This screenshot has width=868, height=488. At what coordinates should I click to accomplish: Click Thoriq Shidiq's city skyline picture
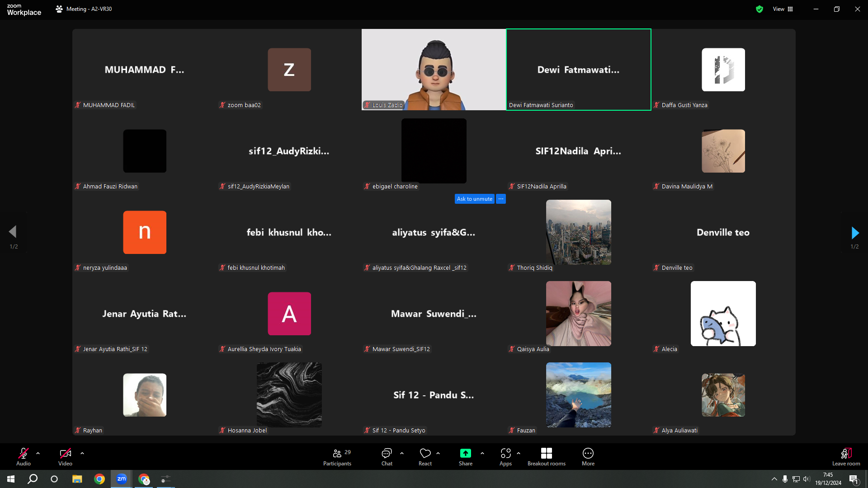pyautogui.click(x=579, y=232)
